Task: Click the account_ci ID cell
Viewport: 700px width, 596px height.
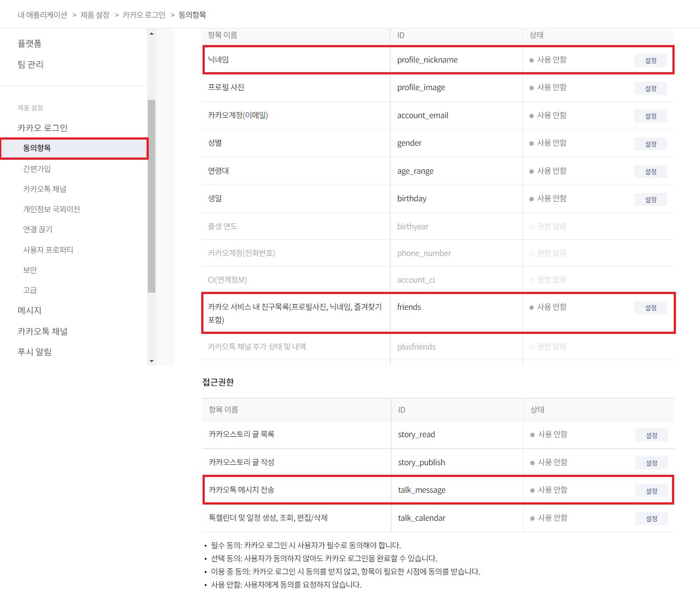Action: (416, 280)
